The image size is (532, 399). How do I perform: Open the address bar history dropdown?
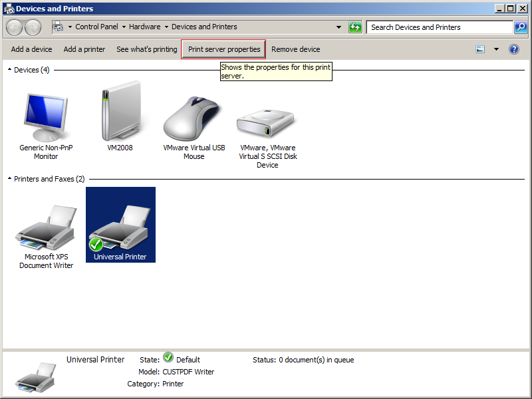click(338, 27)
